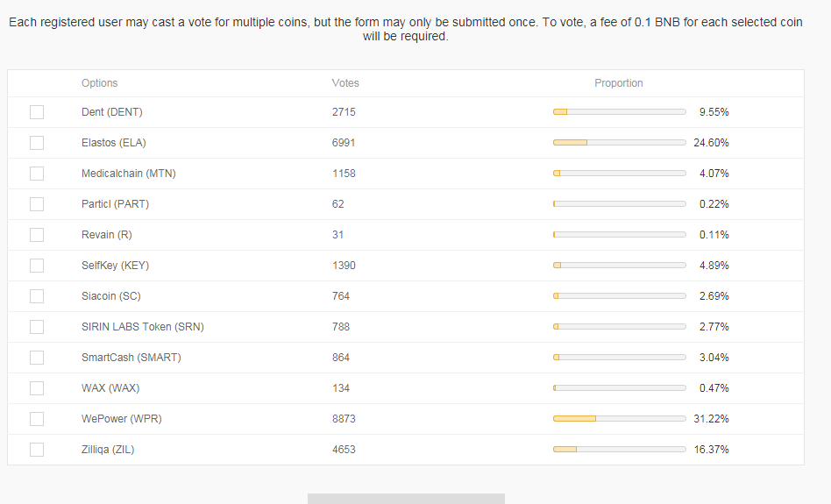Tick the Siacoin (SC) checkbox
Screen dimensions: 831x504
(x=37, y=296)
